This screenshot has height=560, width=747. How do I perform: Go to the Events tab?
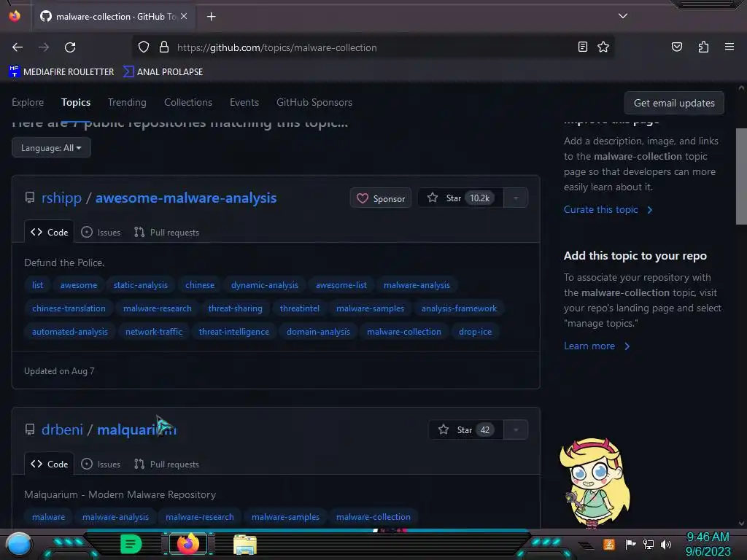244,102
